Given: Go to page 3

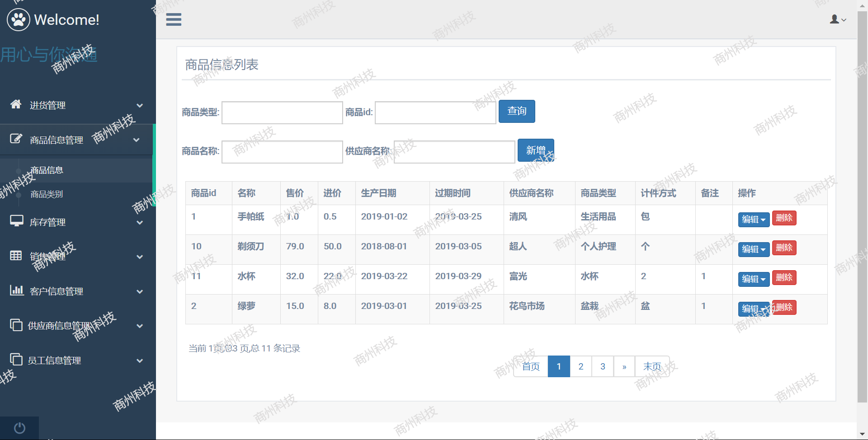Looking at the screenshot, I should pyautogui.click(x=603, y=366).
